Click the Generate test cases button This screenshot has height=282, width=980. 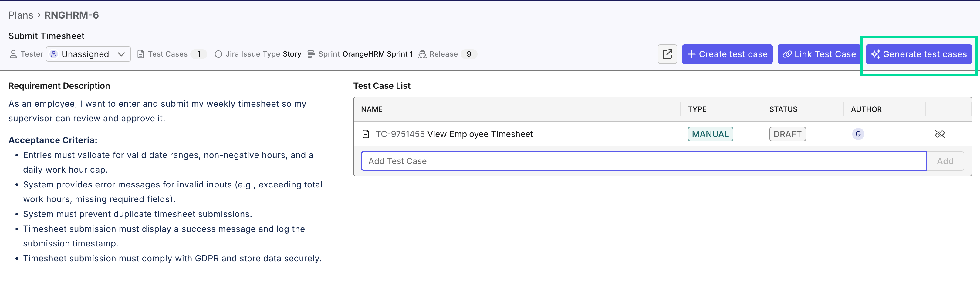pos(918,54)
